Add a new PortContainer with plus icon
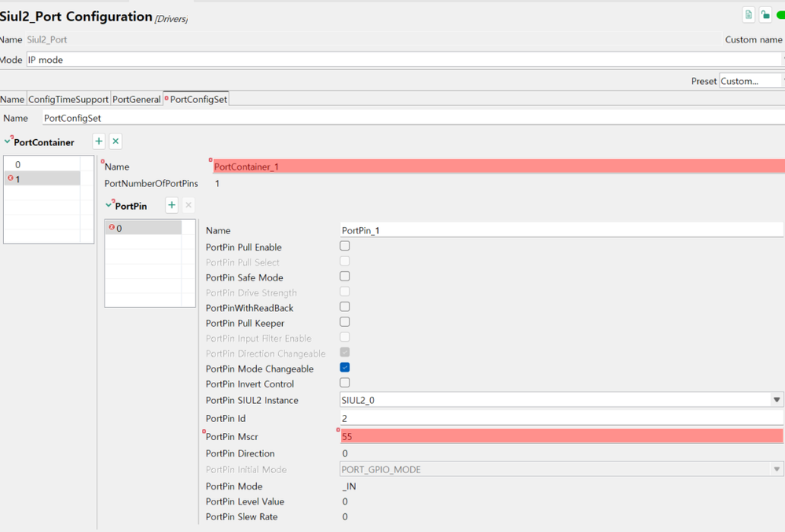The width and height of the screenshot is (785, 532). (99, 141)
